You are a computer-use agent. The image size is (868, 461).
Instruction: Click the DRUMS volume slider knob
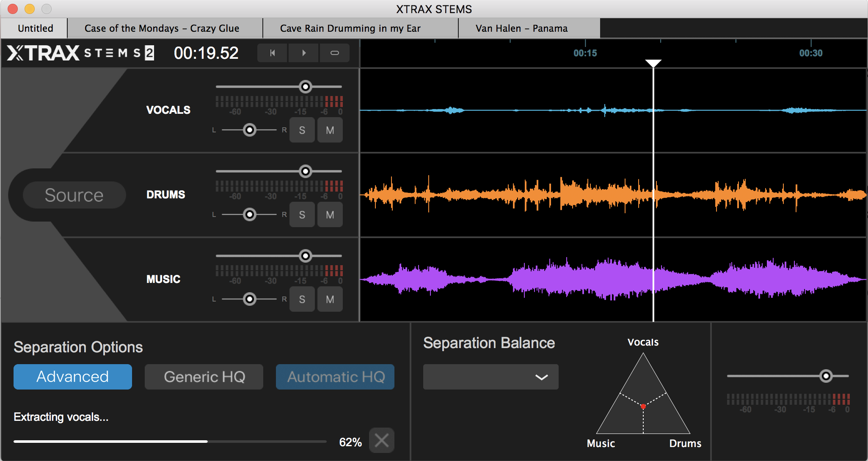(x=305, y=171)
